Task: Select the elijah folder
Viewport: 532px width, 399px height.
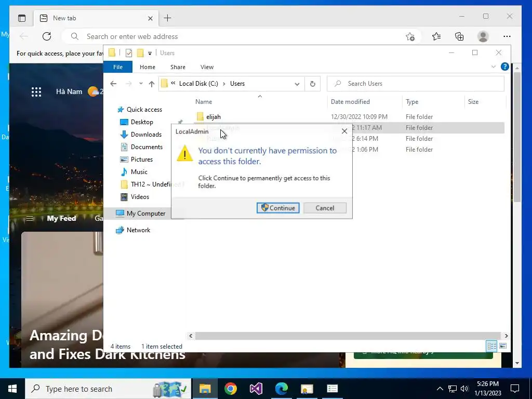Action: coord(213,117)
